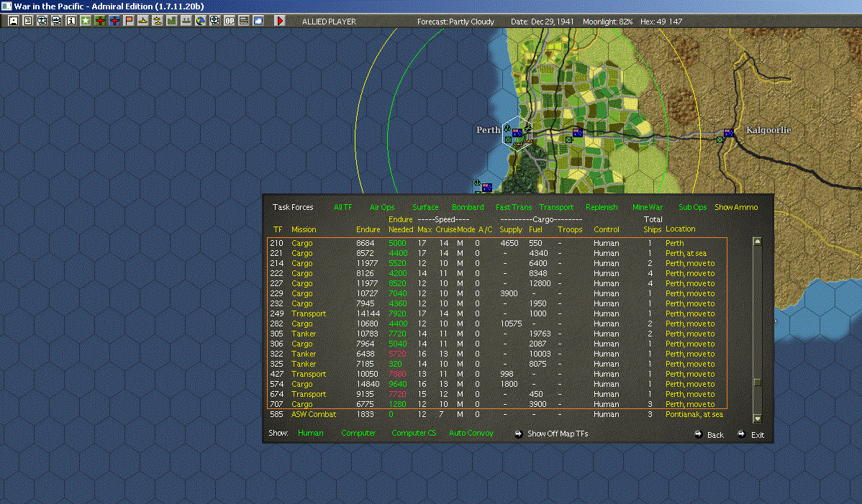Click the double yellow ships toolbar icon

[158, 21]
